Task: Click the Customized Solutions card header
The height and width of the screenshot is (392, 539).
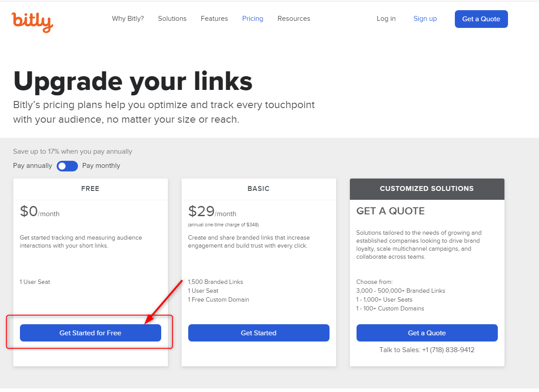Action: (427, 189)
